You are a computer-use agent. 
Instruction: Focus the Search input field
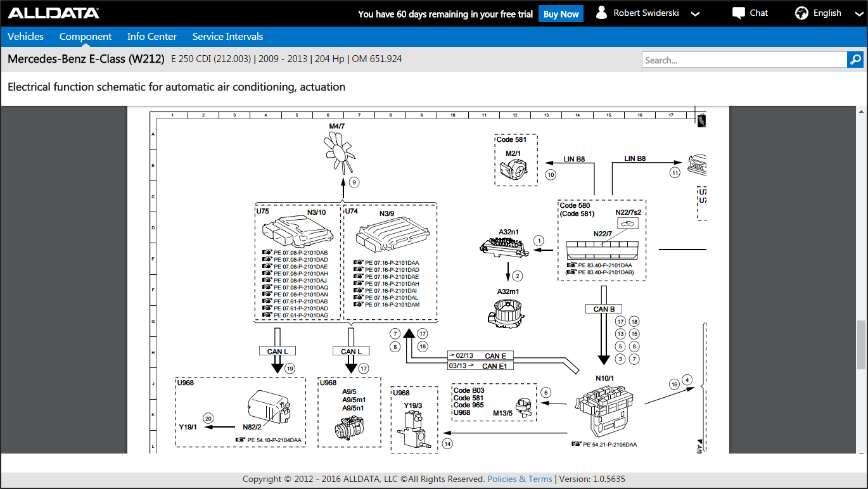(x=744, y=60)
